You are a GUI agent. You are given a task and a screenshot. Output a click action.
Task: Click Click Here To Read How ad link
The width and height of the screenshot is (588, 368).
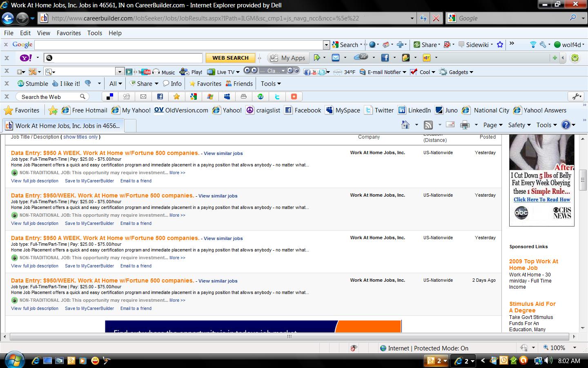[x=542, y=200]
